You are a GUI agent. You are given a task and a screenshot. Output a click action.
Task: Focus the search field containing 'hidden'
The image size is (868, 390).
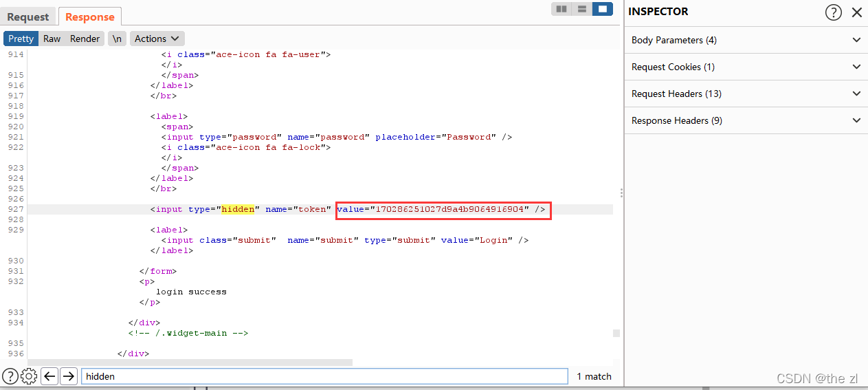[x=324, y=376]
